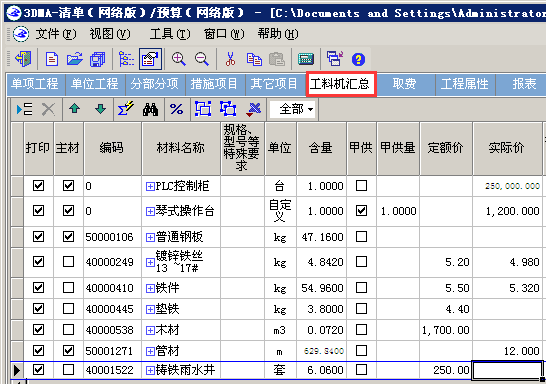
Task: Uncheck 打印 checkbox for PLC控制柜
Action: point(38,186)
